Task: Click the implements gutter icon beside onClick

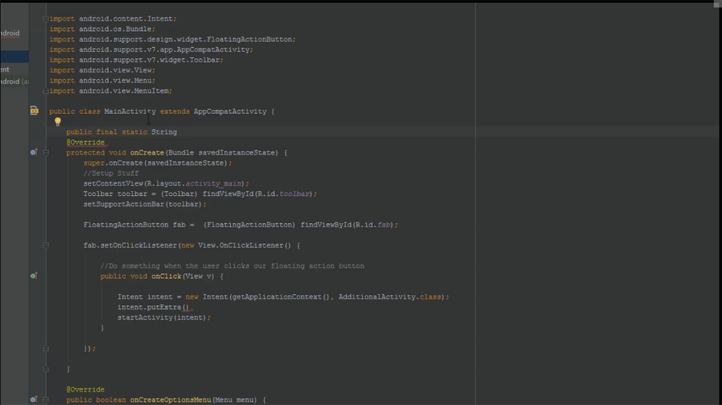Action: click(x=34, y=276)
